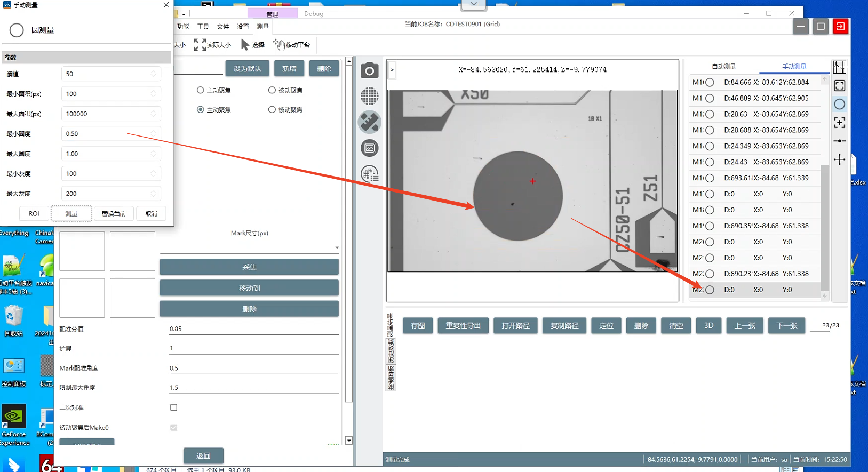Click the 配准分值 input field
This screenshot has height=472, width=868.
253,329
